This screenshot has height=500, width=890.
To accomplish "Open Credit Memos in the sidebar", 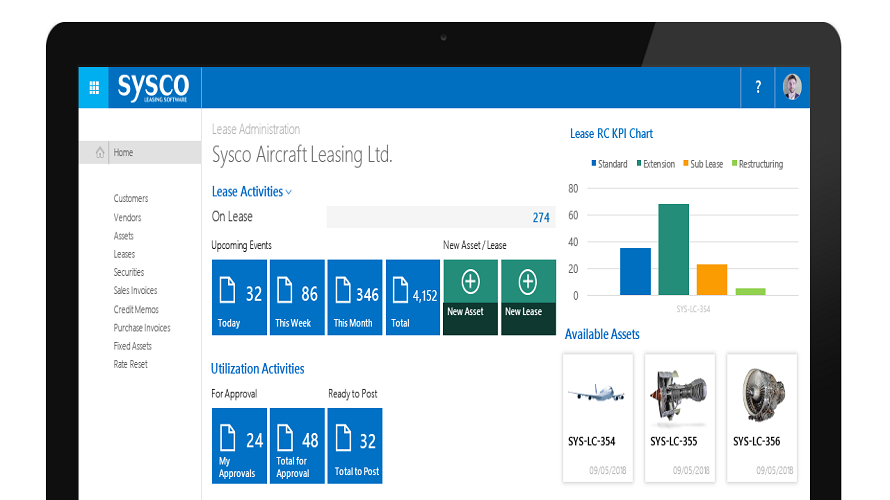I will click(136, 309).
